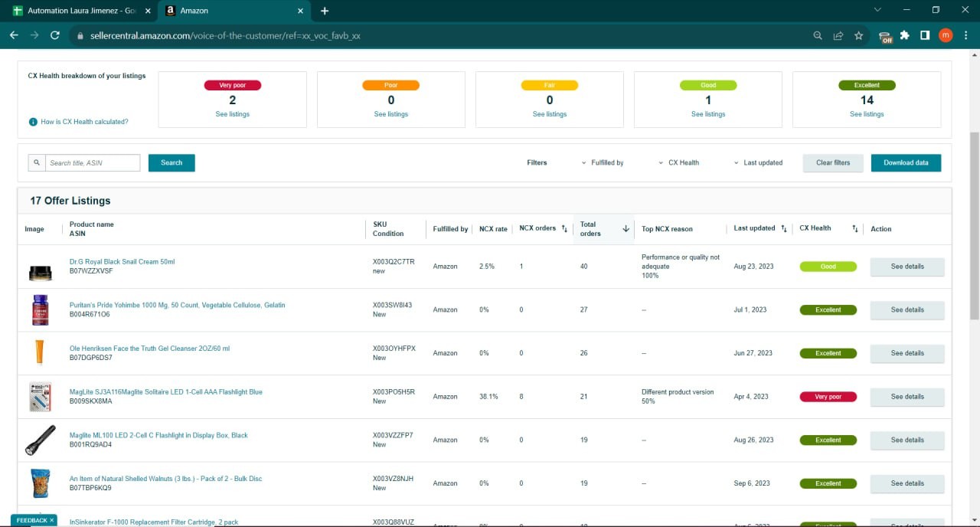See details for Ole Henriksen Gel Cleanser
The height and width of the screenshot is (527, 980).
(907, 353)
